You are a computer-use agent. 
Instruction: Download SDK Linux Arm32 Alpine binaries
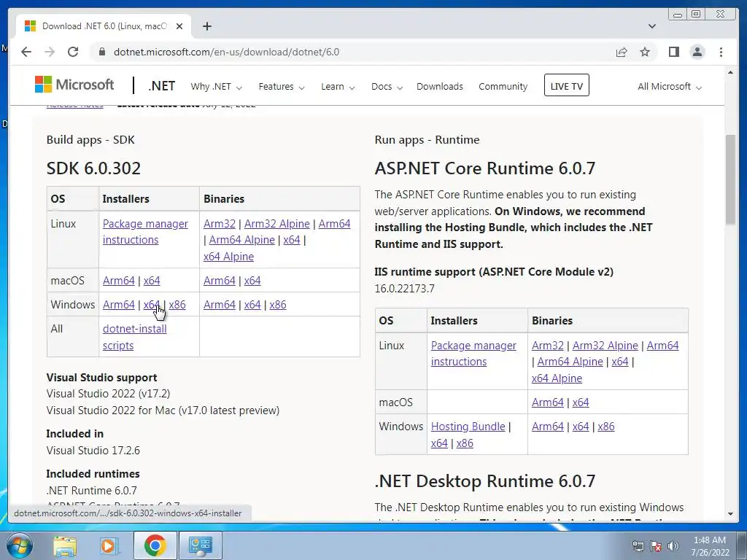(x=276, y=224)
